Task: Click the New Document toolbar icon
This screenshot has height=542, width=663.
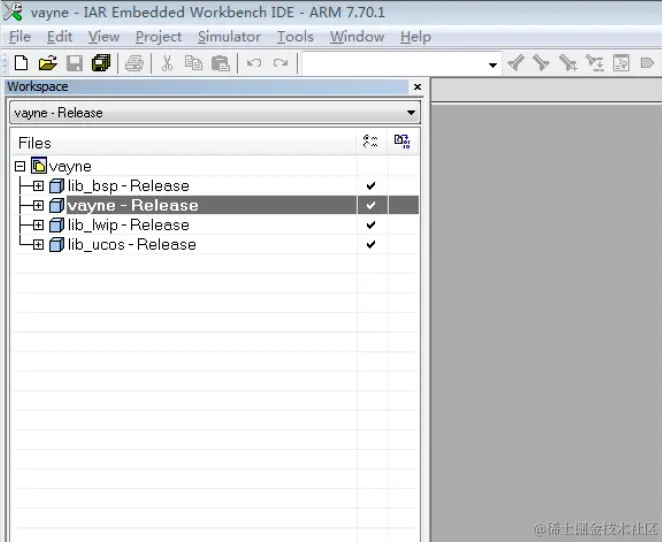Action: pyautogui.click(x=21, y=63)
